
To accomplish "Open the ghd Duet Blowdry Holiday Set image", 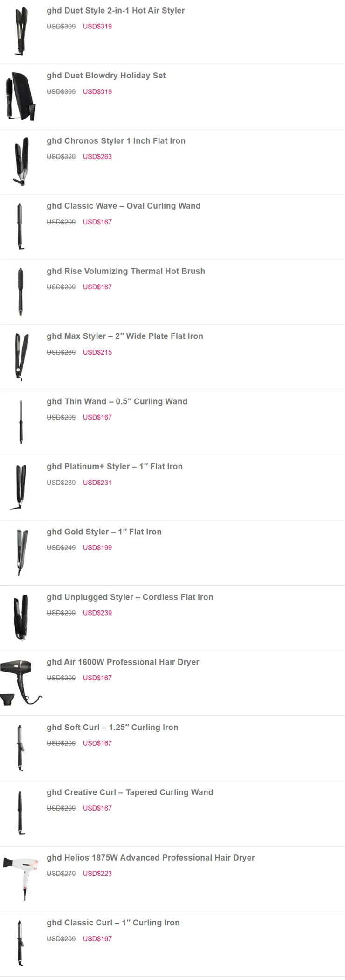I will pyautogui.click(x=21, y=96).
